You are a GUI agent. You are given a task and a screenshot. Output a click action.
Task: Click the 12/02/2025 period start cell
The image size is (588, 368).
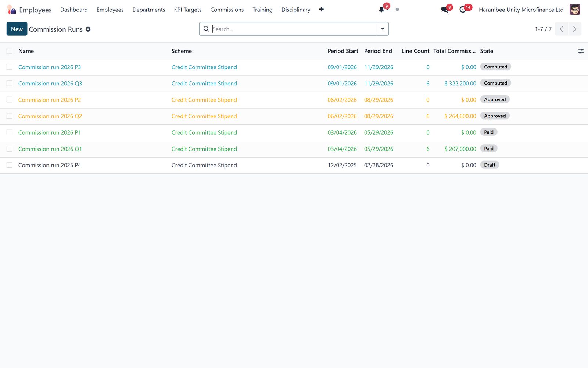(342, 165)
